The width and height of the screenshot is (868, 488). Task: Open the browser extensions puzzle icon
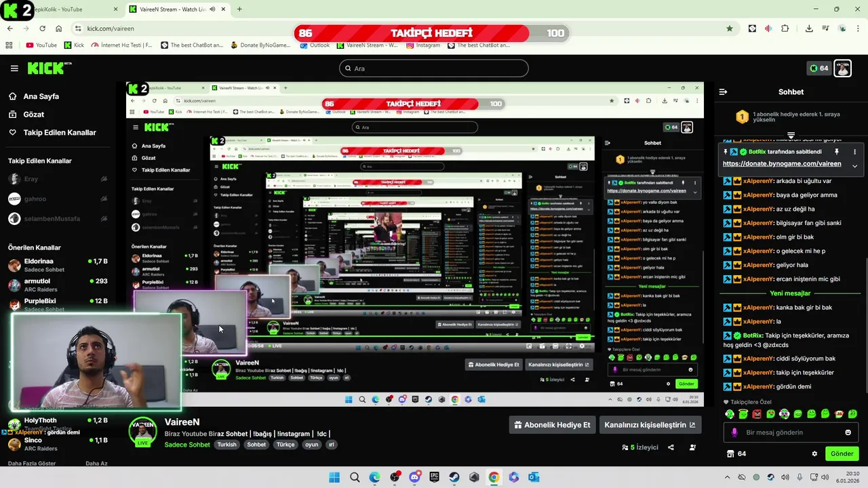[x=785, y=28]
